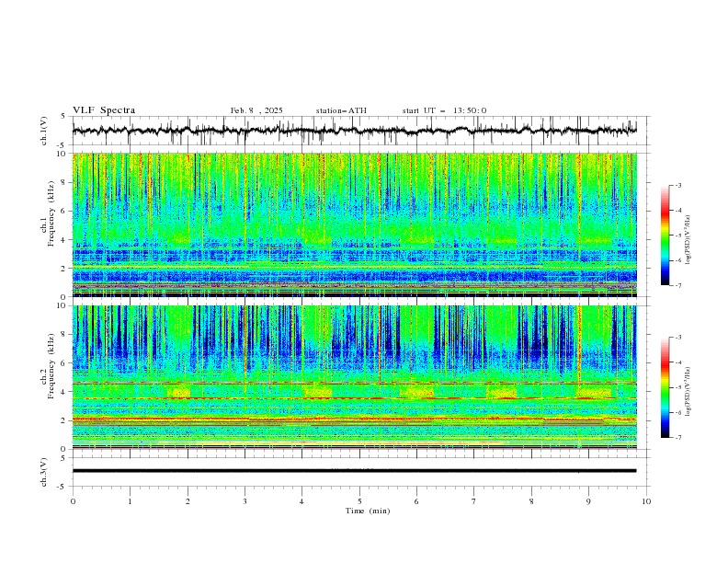Click the upper color bar's "log(PSD)(V²/Hz)" label
Viewport: 728px width, 563px height.
coord(688,239)
